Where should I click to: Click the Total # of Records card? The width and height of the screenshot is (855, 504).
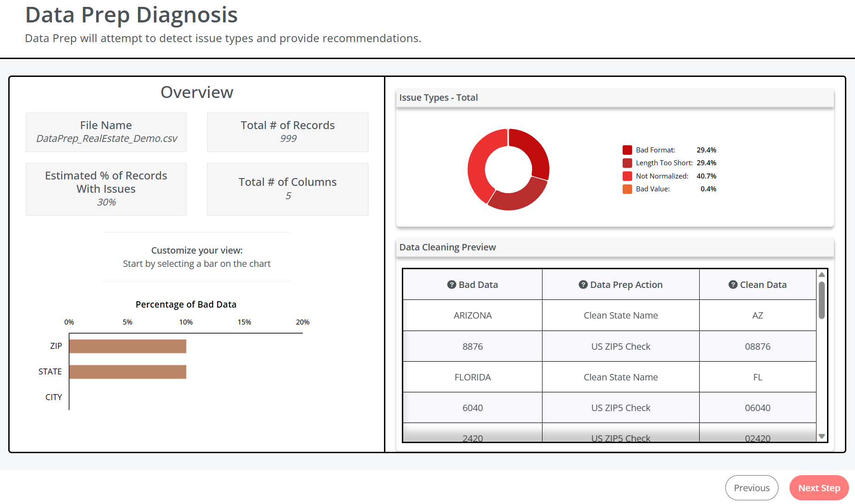(x=288, y=132)
